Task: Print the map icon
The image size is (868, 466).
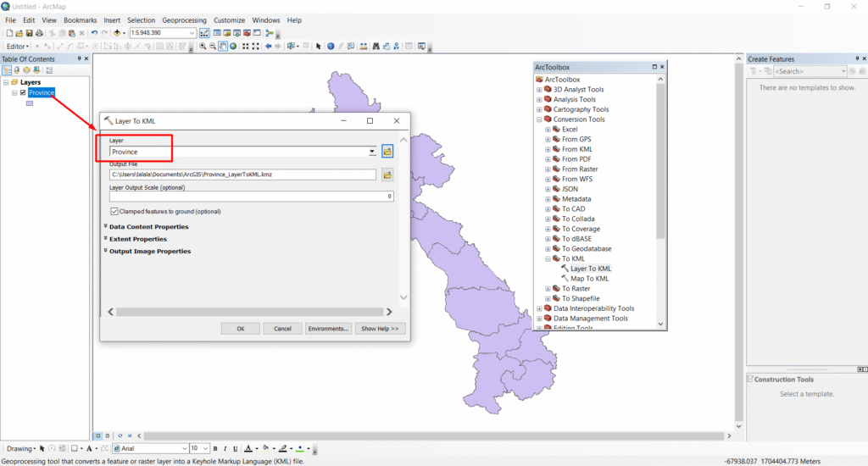Action: click(39, 33)
